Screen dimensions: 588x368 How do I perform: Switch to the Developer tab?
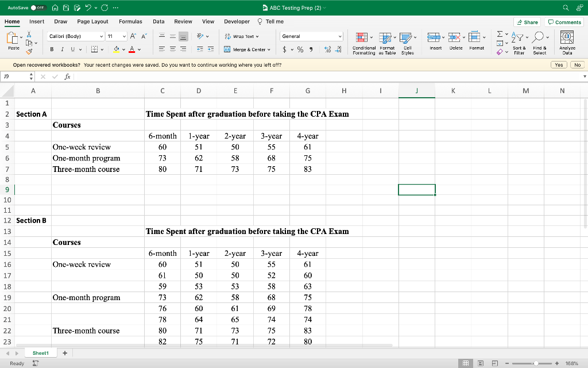pos(237,22)
